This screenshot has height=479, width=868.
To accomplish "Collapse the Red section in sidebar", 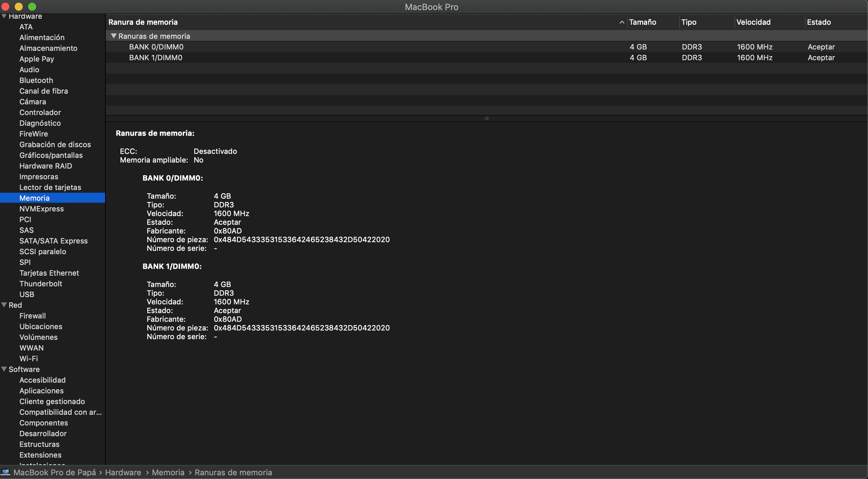I will [x=4, y=305].
